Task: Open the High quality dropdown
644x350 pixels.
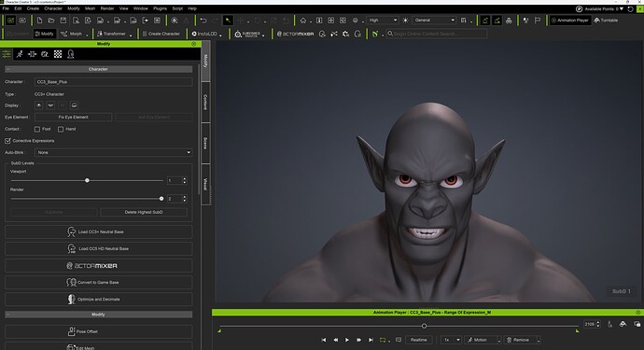Action: pos(383,21)
